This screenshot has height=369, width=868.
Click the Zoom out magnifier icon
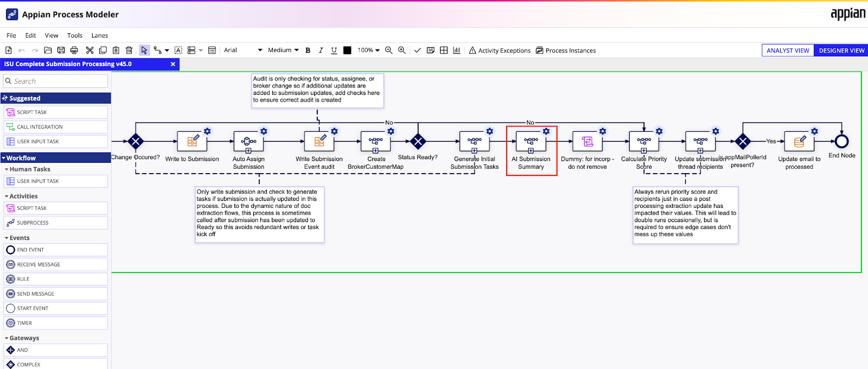tap(388, 50)
